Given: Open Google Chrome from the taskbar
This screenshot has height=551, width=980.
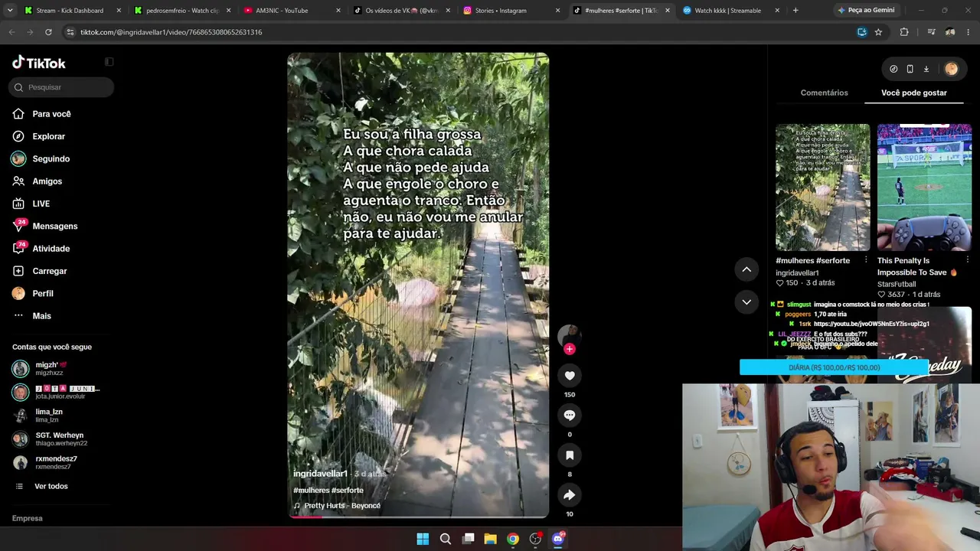Looking at the screenshot, I should click(513, 539).
